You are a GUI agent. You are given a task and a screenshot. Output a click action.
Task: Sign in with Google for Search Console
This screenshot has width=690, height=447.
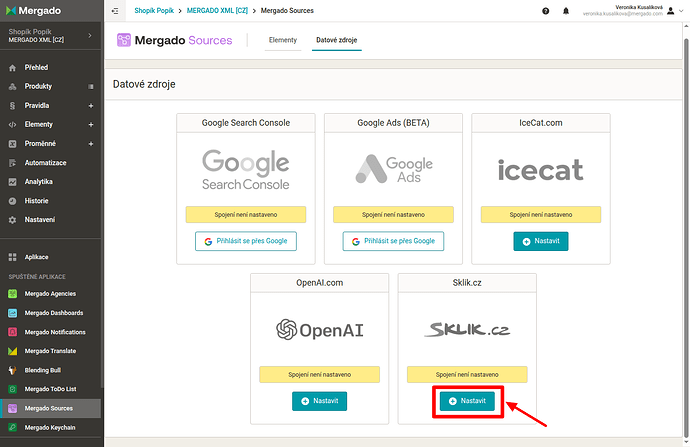click(x=246, y=241)
